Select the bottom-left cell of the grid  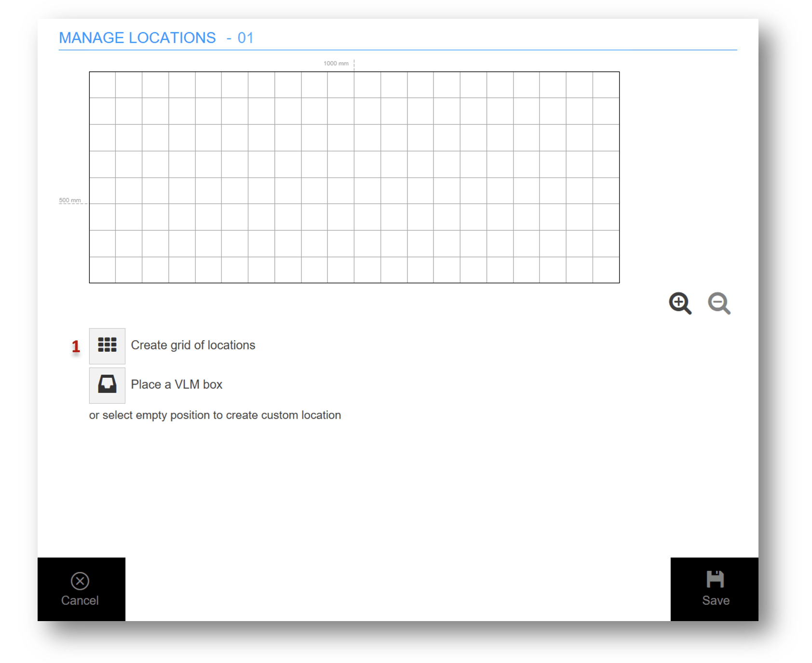(102, 270)
